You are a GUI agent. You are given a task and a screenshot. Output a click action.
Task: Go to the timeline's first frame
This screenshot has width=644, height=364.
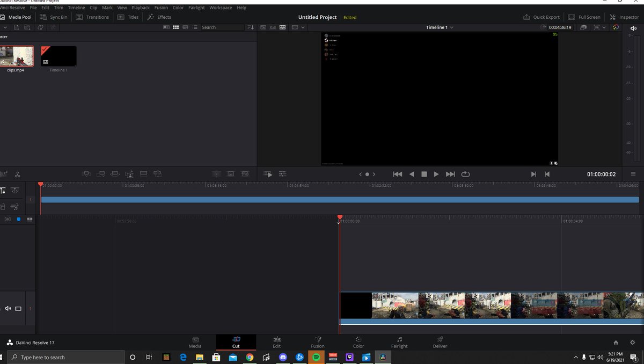[x=547, y=174]
